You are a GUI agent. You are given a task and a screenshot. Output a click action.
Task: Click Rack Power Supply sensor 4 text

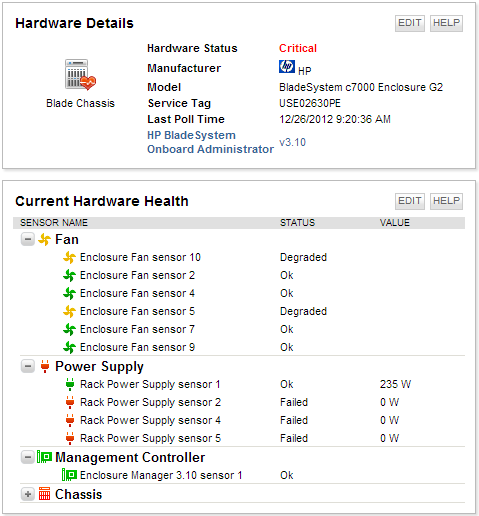(x=150, y=421)
